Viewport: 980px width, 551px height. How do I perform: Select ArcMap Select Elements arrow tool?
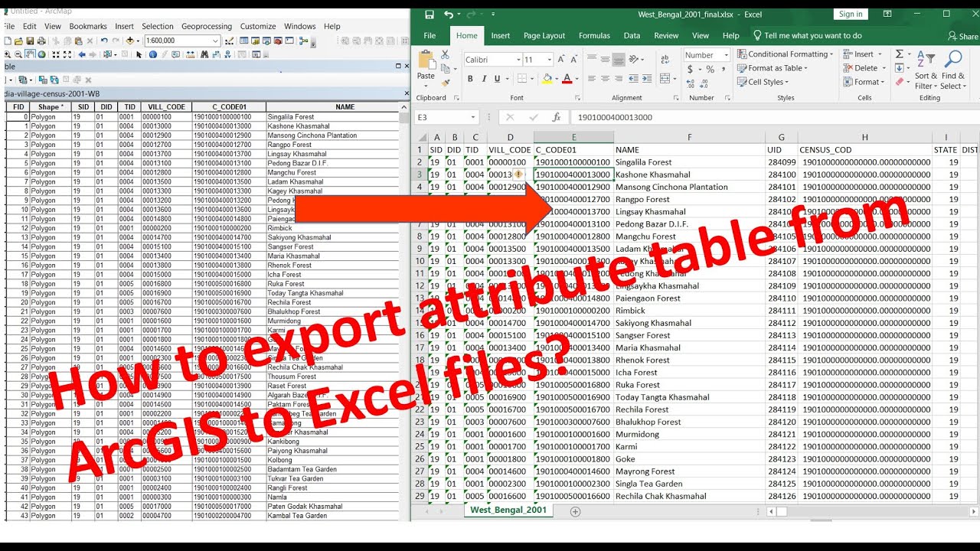[139, 54]
